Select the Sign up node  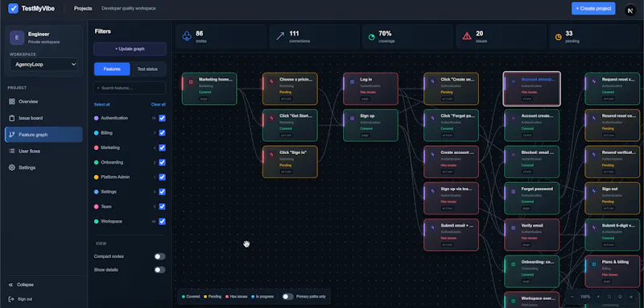coord(370,125)
